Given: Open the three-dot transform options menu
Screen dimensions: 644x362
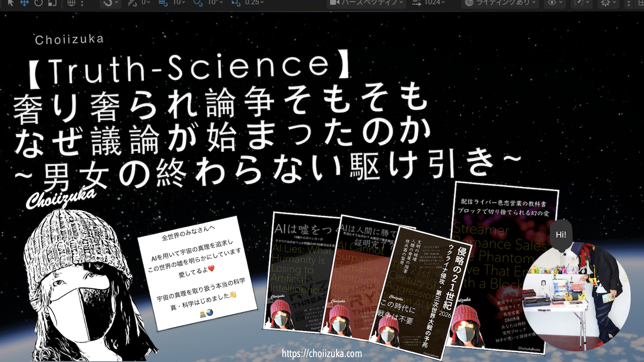Looking at the screenshot, I should point(82,3).
